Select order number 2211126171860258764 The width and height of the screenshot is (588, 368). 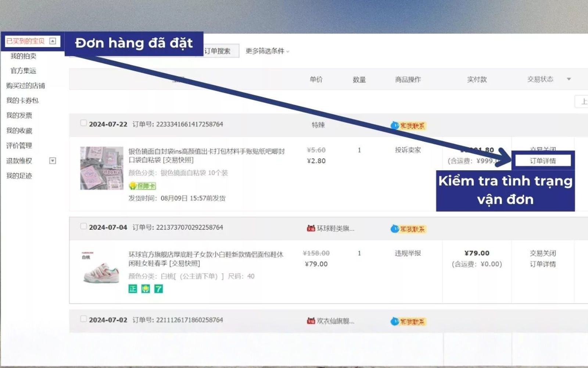(x=190, y=320)
